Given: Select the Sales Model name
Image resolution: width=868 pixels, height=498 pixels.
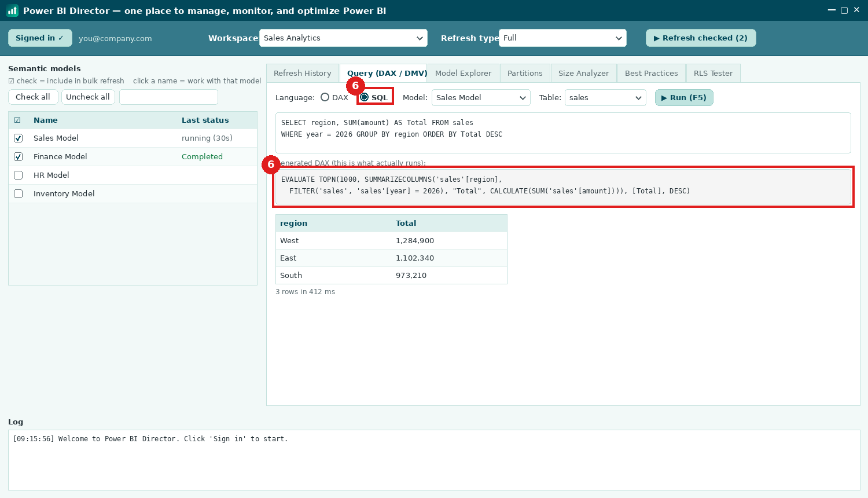Looking at the screenshot, I should [x=56, y=138].
